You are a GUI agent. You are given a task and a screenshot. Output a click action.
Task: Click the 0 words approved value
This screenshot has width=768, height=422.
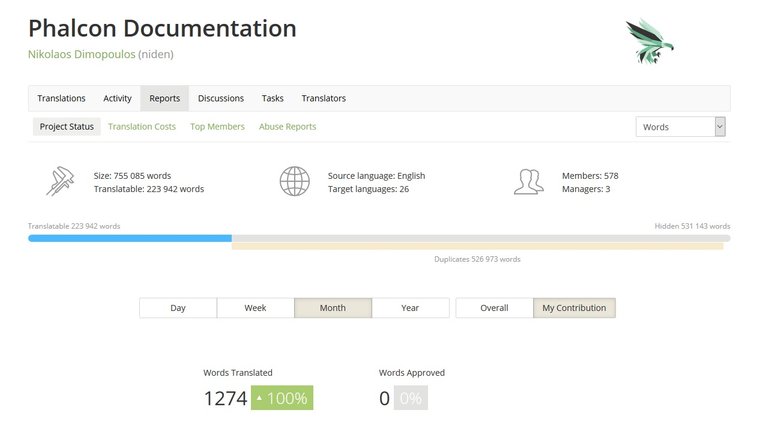tap(384, 399)
